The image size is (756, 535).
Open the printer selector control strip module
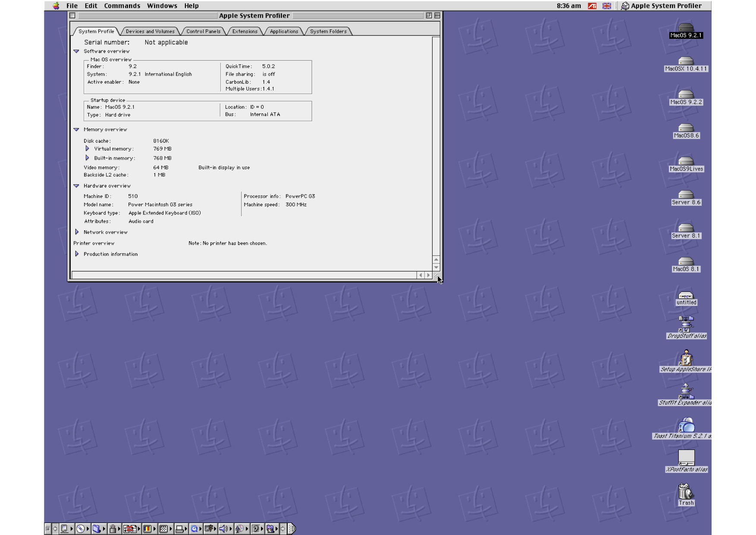click(x=181, y=529)
